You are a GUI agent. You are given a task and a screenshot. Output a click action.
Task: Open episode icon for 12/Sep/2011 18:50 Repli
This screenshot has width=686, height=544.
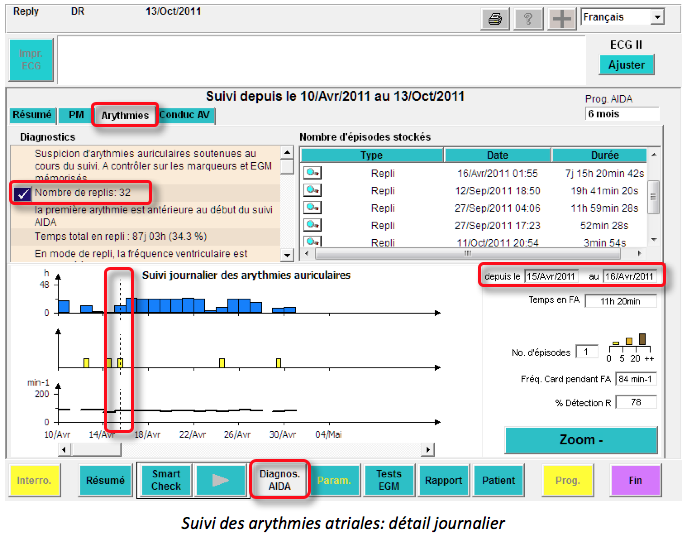pos(313,190)
